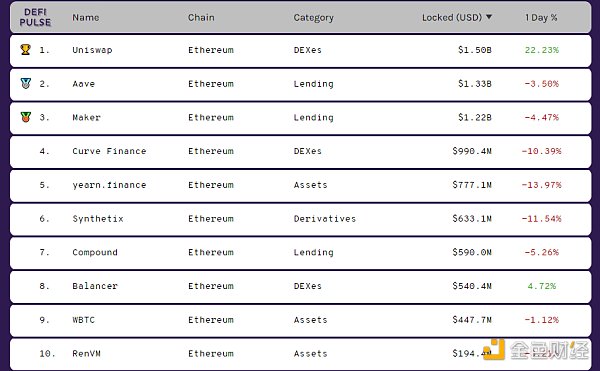The image size is (600, 371).
Task: Click the Name column header
Action: tap(86, 18)
